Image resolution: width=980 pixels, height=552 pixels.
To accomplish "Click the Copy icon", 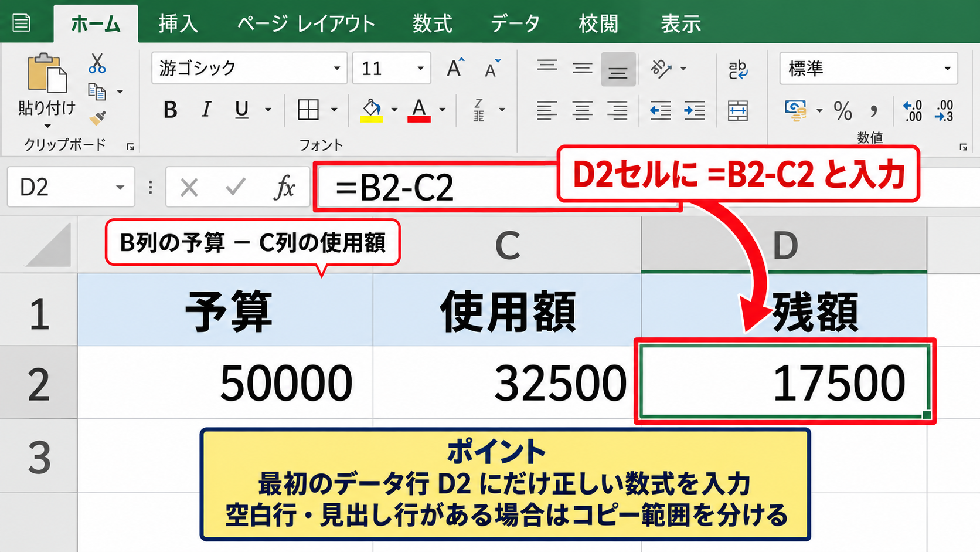I will 97,92.
